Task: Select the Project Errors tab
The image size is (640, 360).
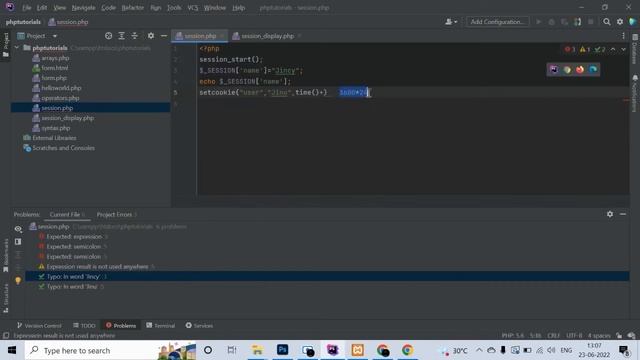Action: point(117,214)
